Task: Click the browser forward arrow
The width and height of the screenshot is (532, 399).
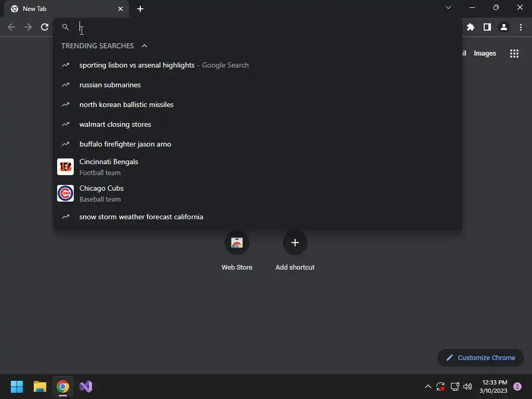Action: tap(28, 27)
